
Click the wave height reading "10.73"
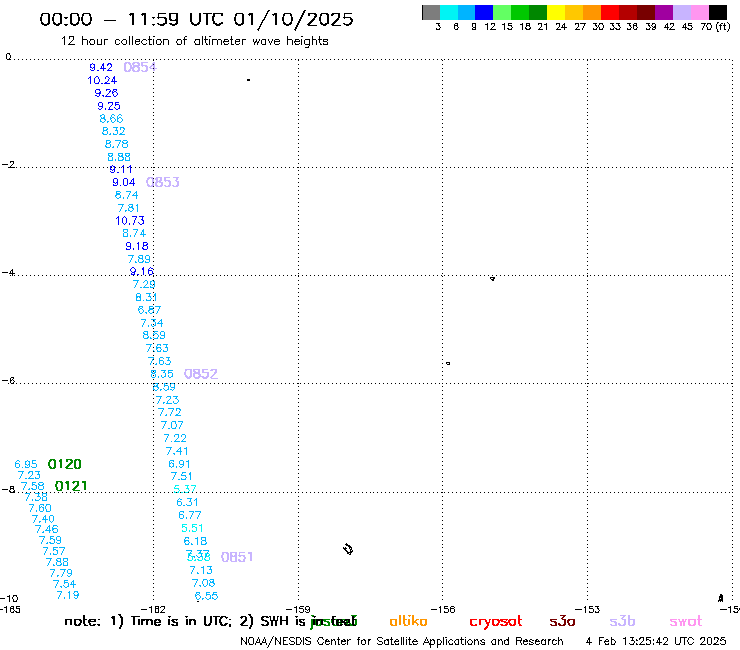[130, 220]
